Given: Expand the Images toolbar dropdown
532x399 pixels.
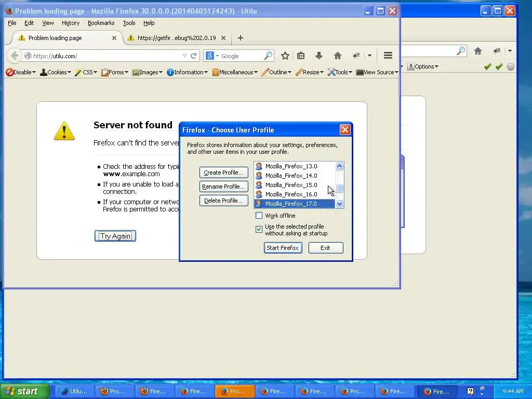Looking at the screenshot, I should [x=148, y=72].
